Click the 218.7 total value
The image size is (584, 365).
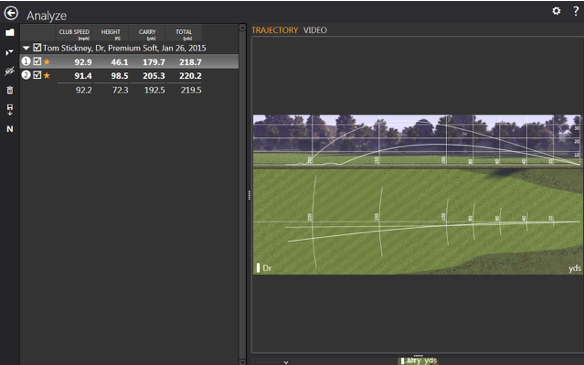190,62
